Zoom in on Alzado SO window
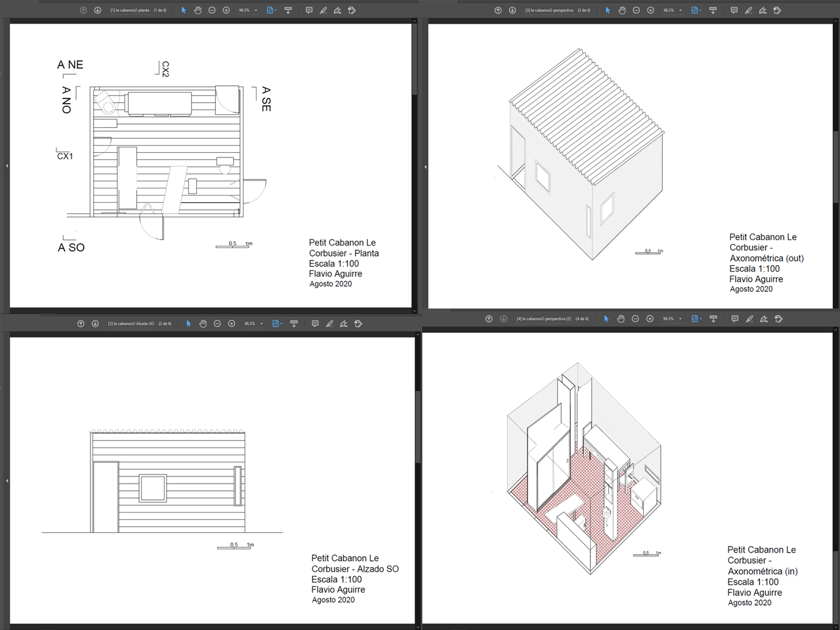Viewport: 840px width, 630px height. tap(232, 324)
